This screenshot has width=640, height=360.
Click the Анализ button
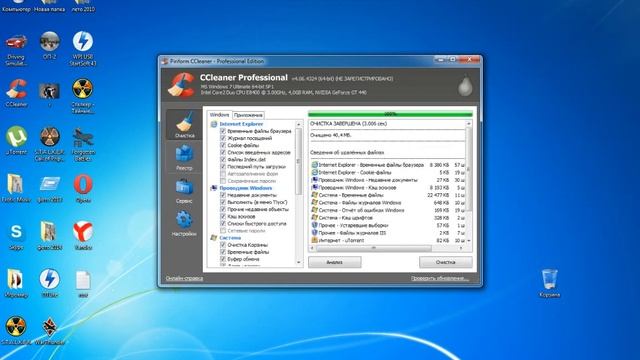[335, 262]
